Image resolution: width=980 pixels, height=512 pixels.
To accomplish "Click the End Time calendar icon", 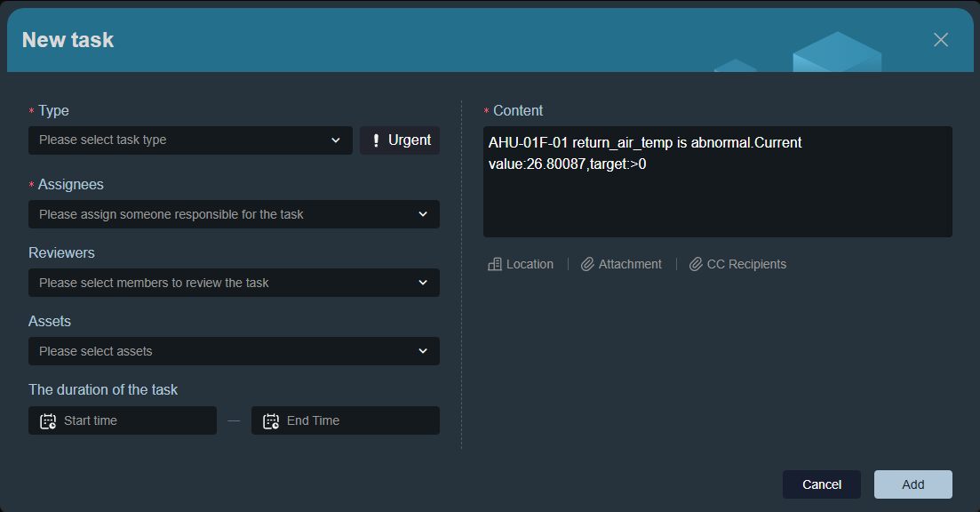I will 271,420.
